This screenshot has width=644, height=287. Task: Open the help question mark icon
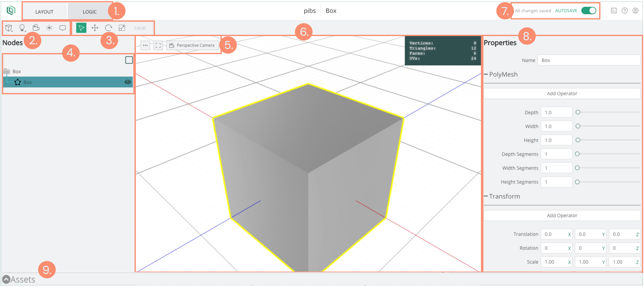624,11
